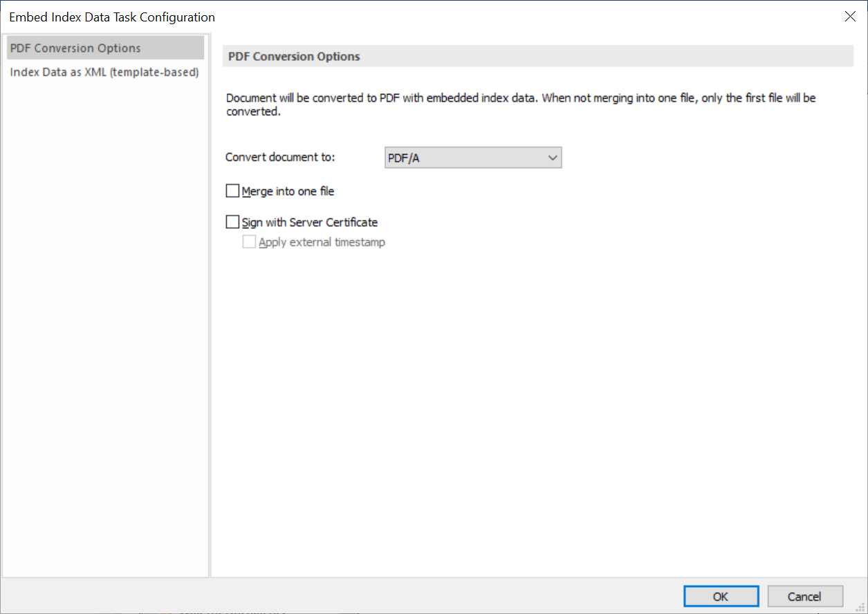Image resolution: width=868 pixels, height=614 pixels.
Task: Open the Convert document to dropdown
Action: [472, 157]
